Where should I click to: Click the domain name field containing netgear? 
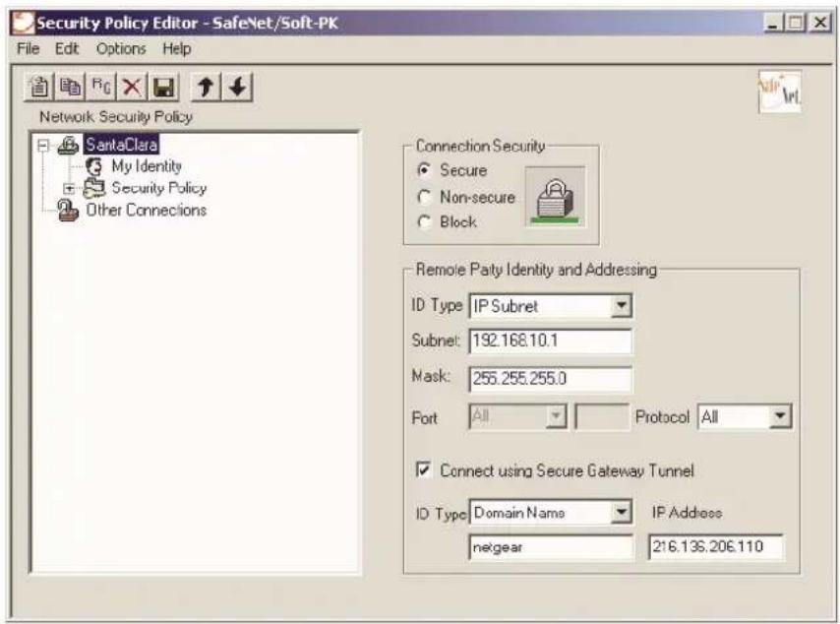tap(551, 547)
